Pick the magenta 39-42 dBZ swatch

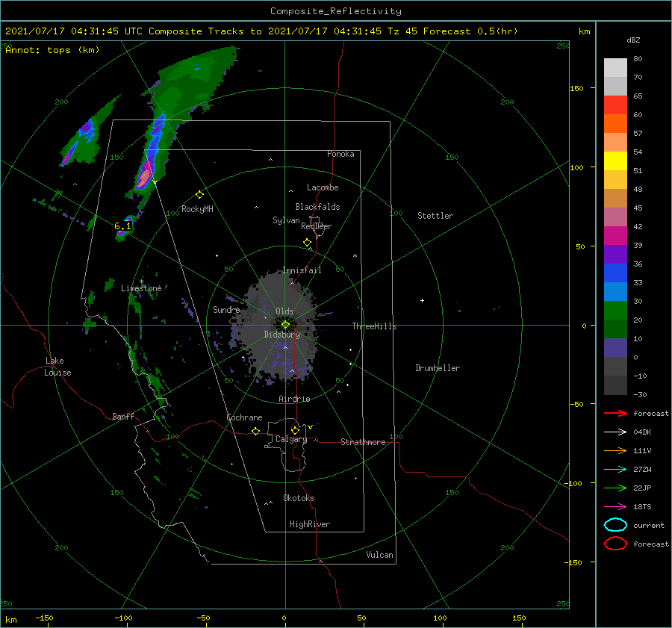pyautogui.click(x=615, y=236)
